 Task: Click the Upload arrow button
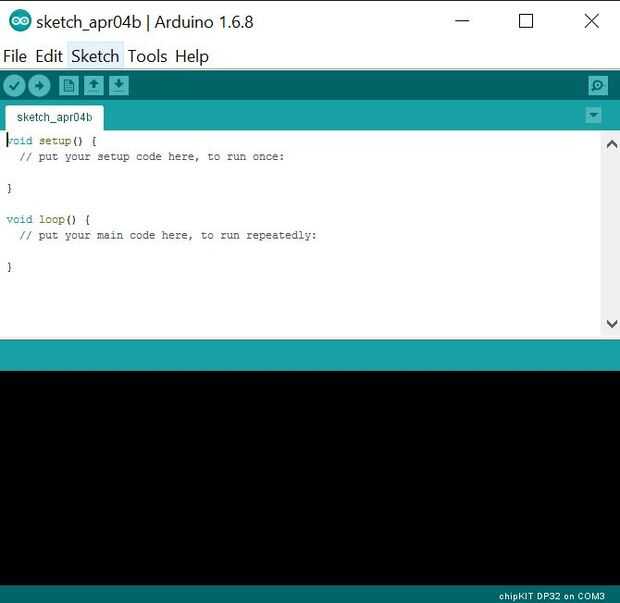tap(39, 85)
